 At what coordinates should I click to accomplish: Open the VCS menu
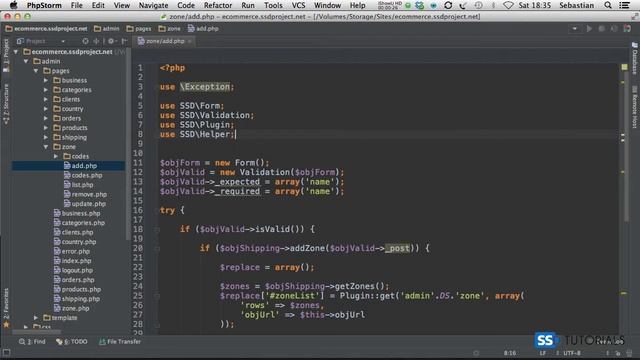[x=298, y=5]
